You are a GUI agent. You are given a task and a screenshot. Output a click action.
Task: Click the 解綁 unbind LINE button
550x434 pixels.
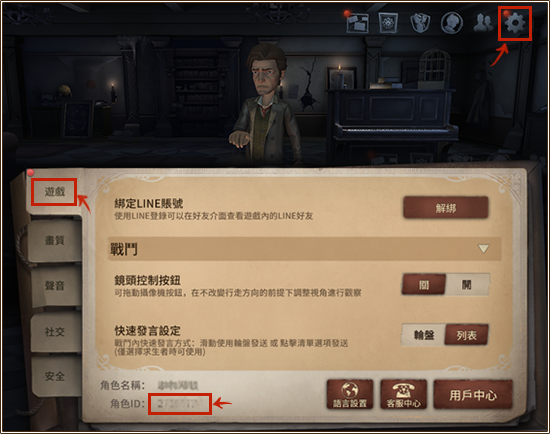445,208
